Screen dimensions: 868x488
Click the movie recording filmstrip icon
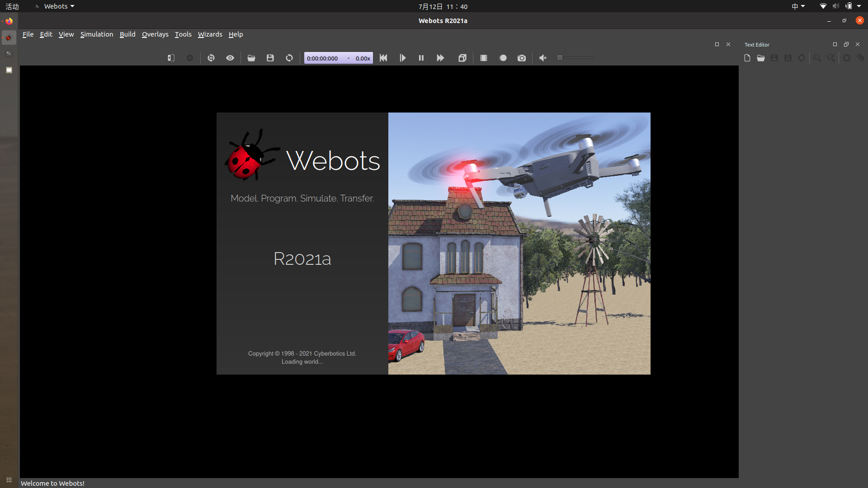[x=484, y=58]
